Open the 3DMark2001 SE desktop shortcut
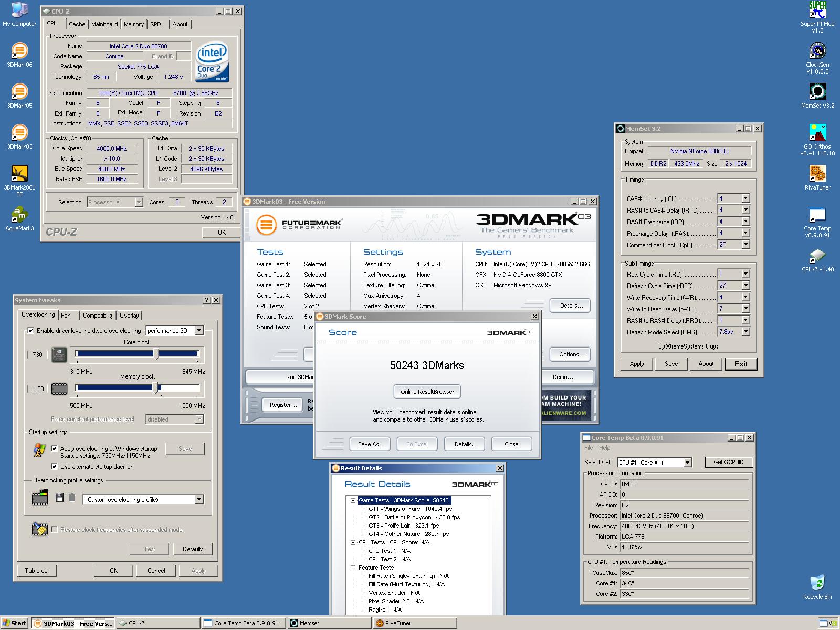 19,181
